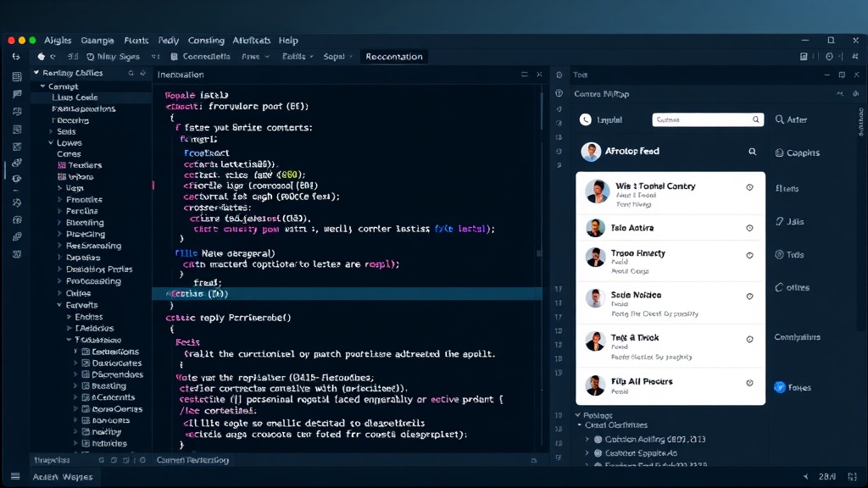868x488 pixels.
Task: Click the globe icon in left activity bar
Action: tap(17, 179)
